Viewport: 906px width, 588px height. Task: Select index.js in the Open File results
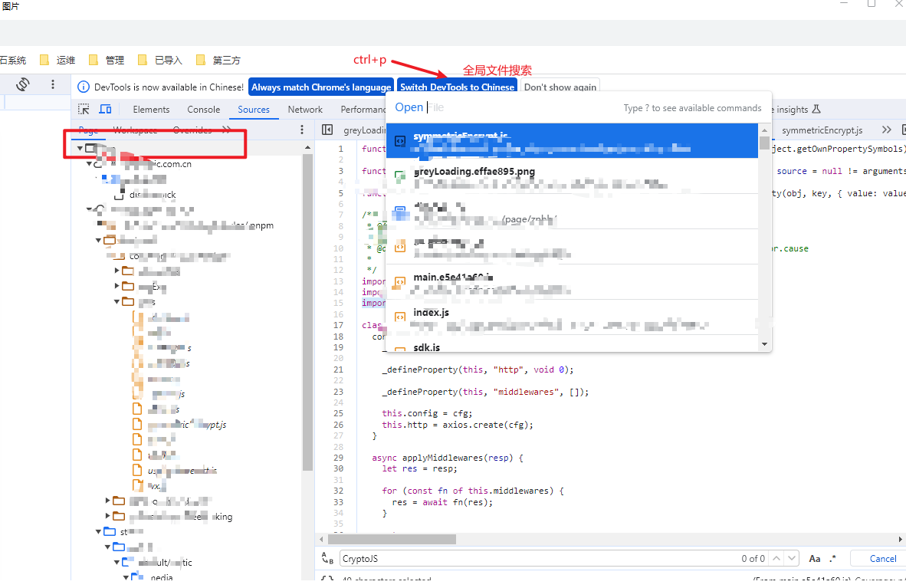tap(572, 317)
